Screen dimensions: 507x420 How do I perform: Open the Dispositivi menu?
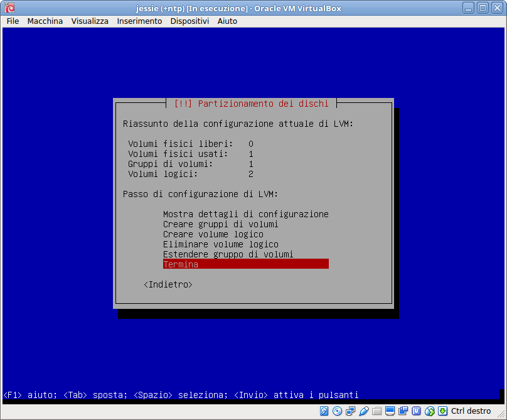click(x=189, y=21)
